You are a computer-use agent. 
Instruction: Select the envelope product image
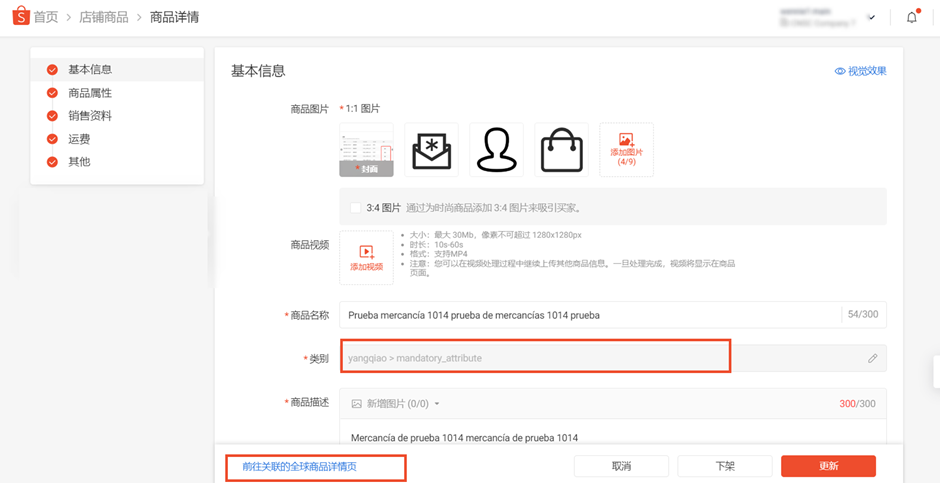click(x=432, y=150)
